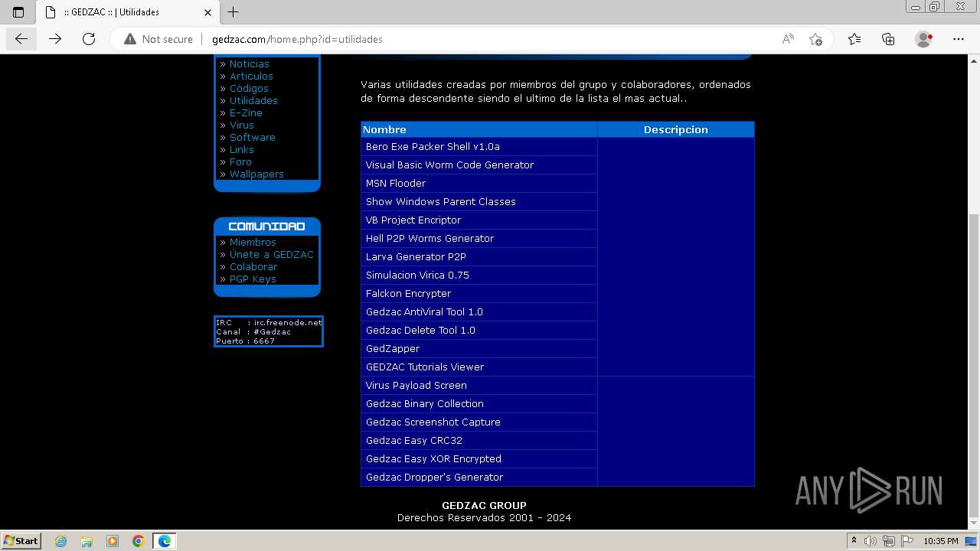The height and width of the screenshot is (551, 980).
Task: Switch to Edge in the taskbar
Action: tap(165, 541)
